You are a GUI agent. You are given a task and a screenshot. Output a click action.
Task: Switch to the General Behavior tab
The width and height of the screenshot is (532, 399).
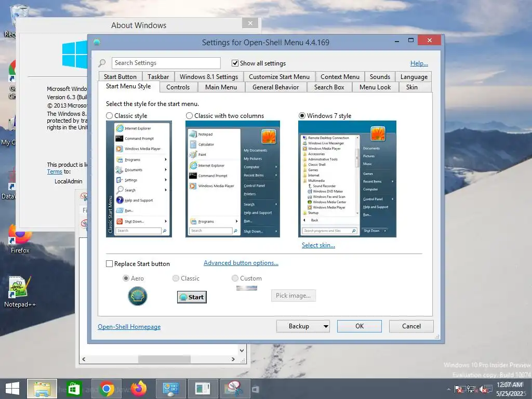pyautogui.click(x=275, y=87)
